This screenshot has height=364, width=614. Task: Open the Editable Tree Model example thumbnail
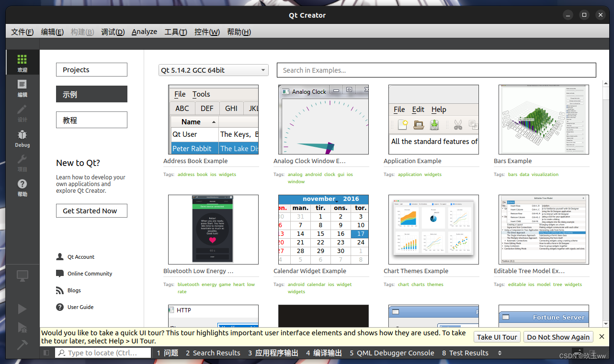pyautogui.click(x=544, y=230)
